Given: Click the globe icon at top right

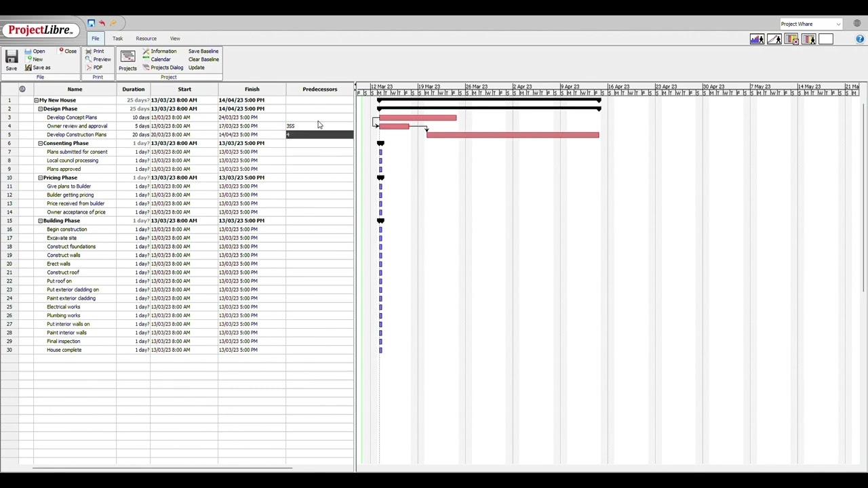Looking at the screenshot, I should coord(857,24).
